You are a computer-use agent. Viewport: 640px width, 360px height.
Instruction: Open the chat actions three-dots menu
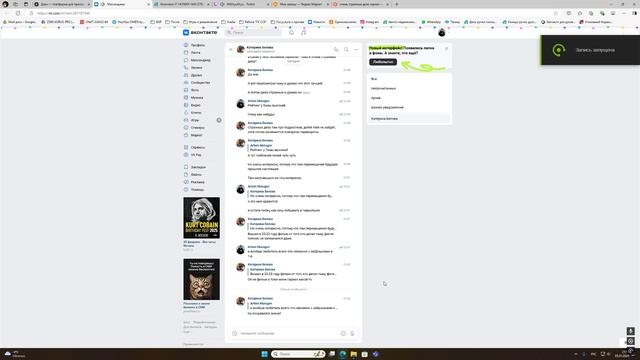356,49
